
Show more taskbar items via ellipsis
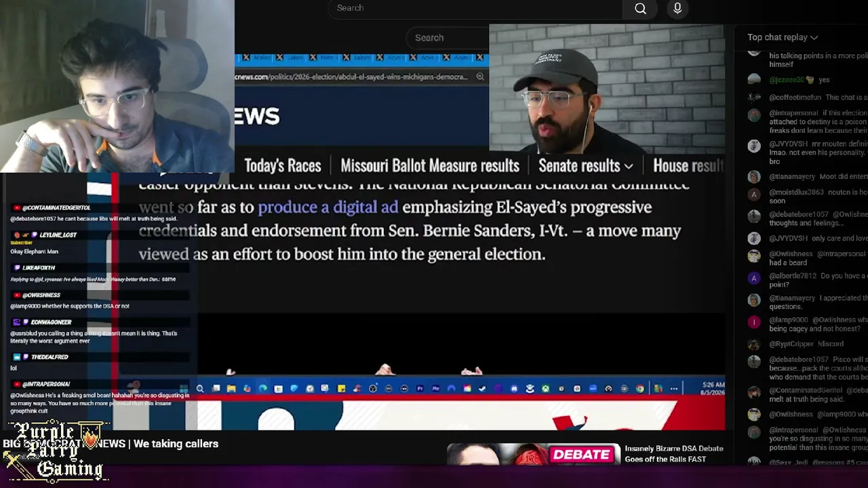click(x=673, y=388)
